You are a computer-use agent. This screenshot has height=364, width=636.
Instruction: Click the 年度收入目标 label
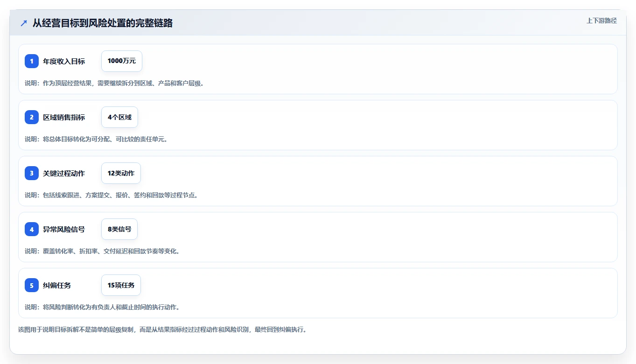(x=64, y=61)
